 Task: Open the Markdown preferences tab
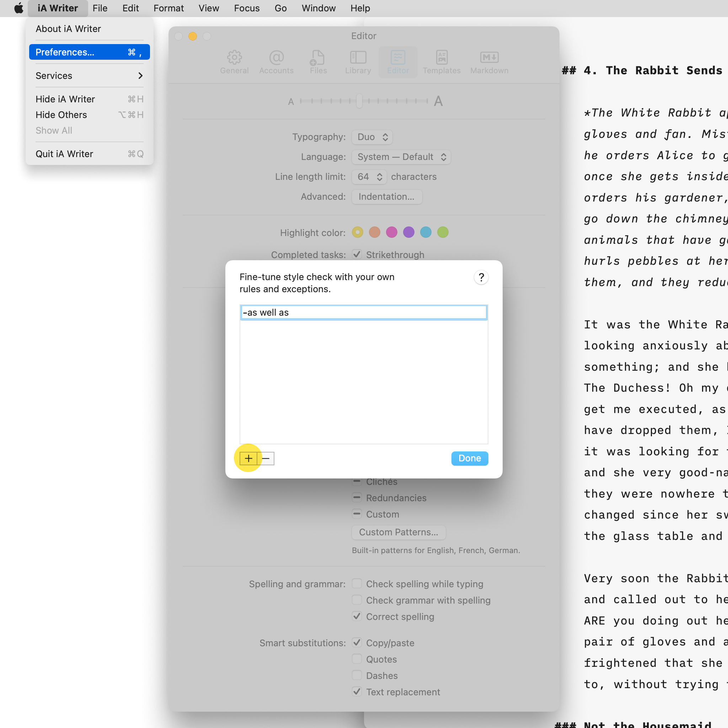[489, 62]
